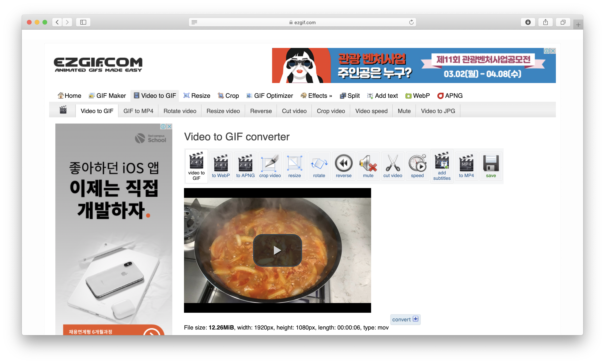Click the speed stopwatch icon

(417, 166)
